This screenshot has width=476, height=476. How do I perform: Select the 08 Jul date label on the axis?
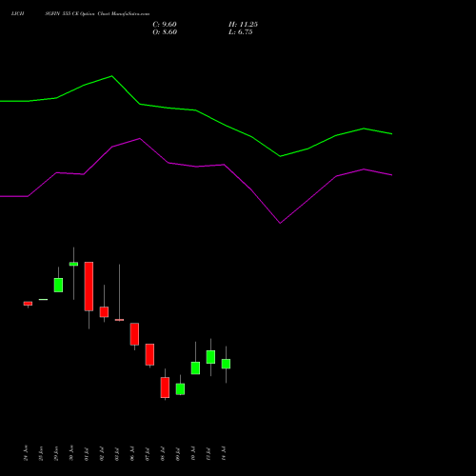[163, 454]
